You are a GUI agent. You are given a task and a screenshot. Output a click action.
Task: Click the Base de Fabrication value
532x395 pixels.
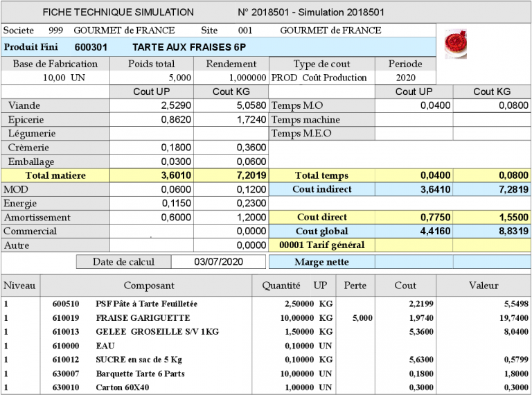click(x=55, y=78)
